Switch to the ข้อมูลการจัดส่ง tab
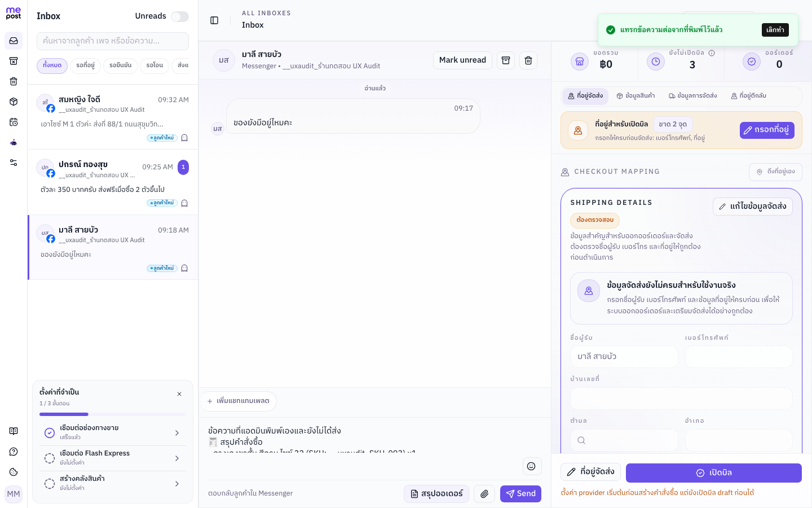The image size is (812, 508). pyautogui.click(x=693, y=96)
